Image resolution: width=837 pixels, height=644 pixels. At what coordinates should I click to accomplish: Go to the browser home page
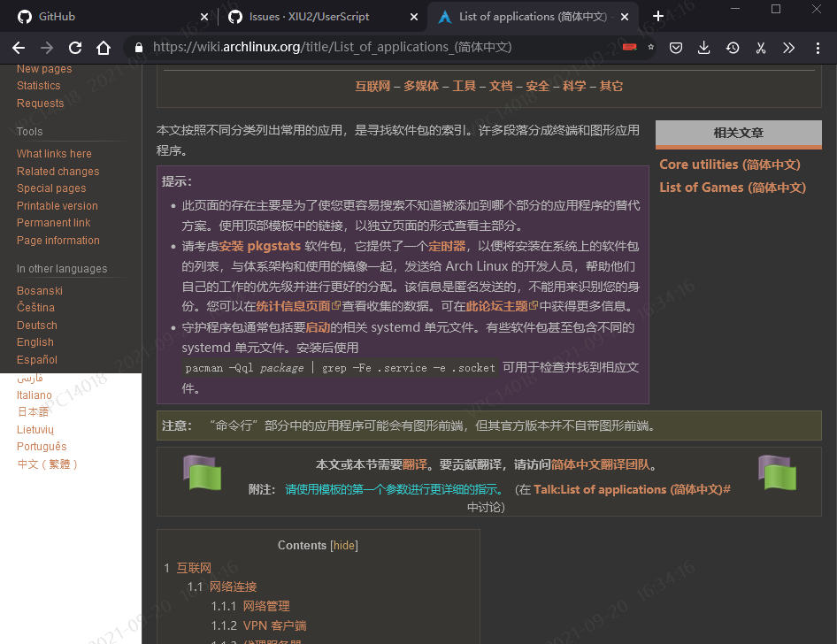(x=104, y=48)
